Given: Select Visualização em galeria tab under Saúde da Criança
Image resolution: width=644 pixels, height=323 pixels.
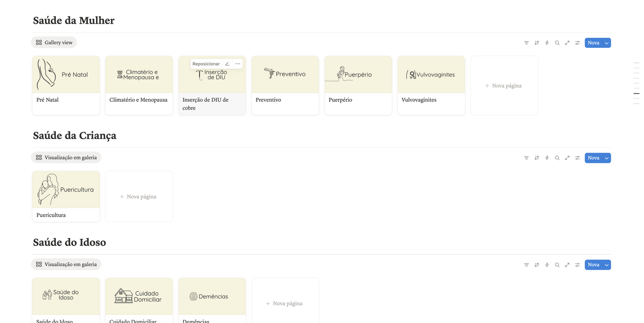Looking at the screenshot, I should pyautogui.click(x=66, y=157).
